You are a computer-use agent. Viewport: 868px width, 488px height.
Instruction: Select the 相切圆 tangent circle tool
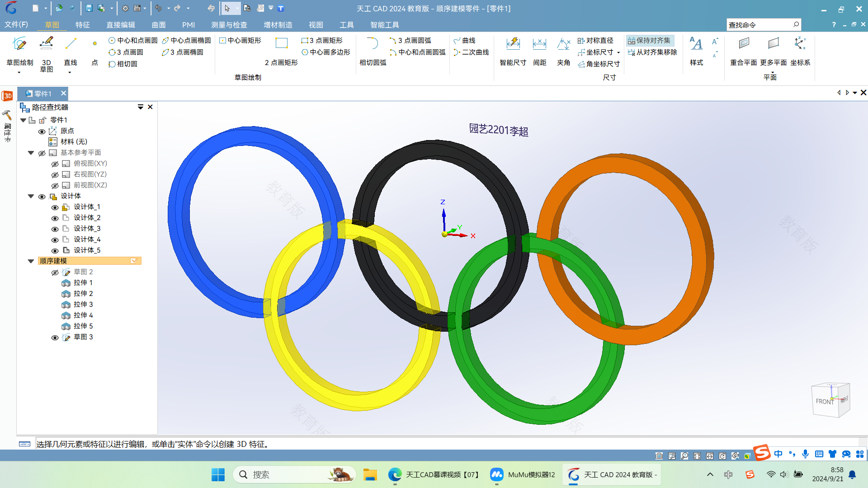click(123, 64)
